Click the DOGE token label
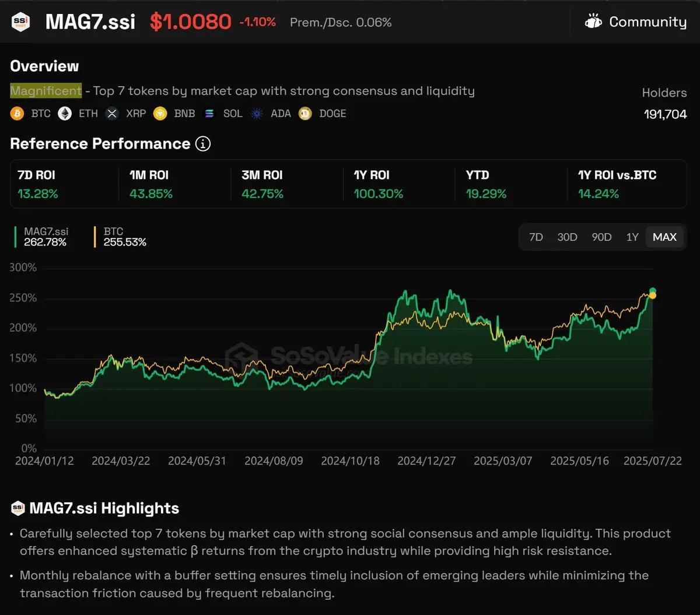The image size is (700, 615). tap(332, 114)
